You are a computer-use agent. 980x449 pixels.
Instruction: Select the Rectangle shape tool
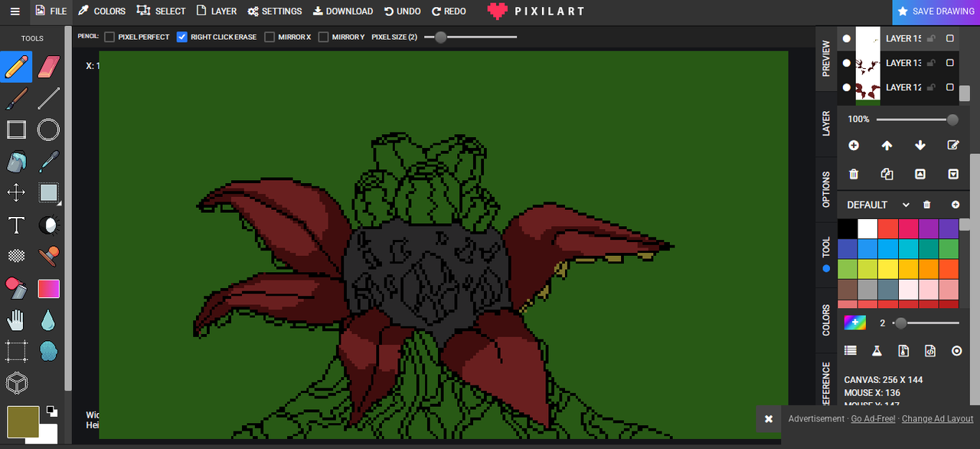[x=16, y=130]
